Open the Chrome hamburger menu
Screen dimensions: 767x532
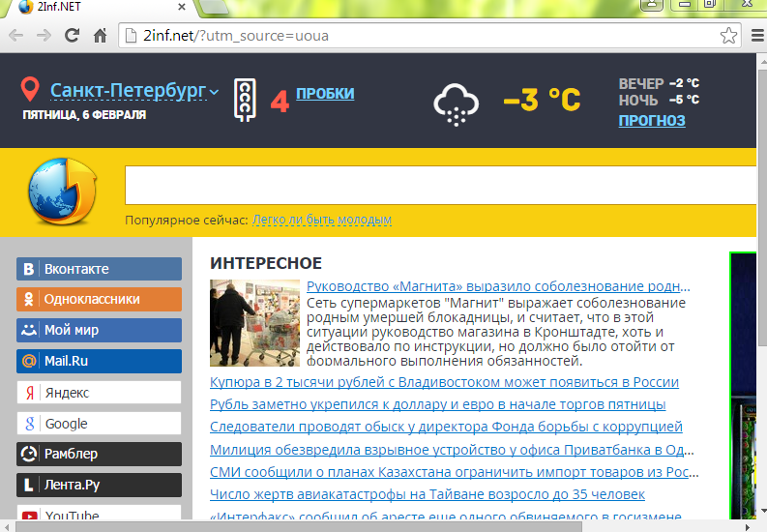757,36
